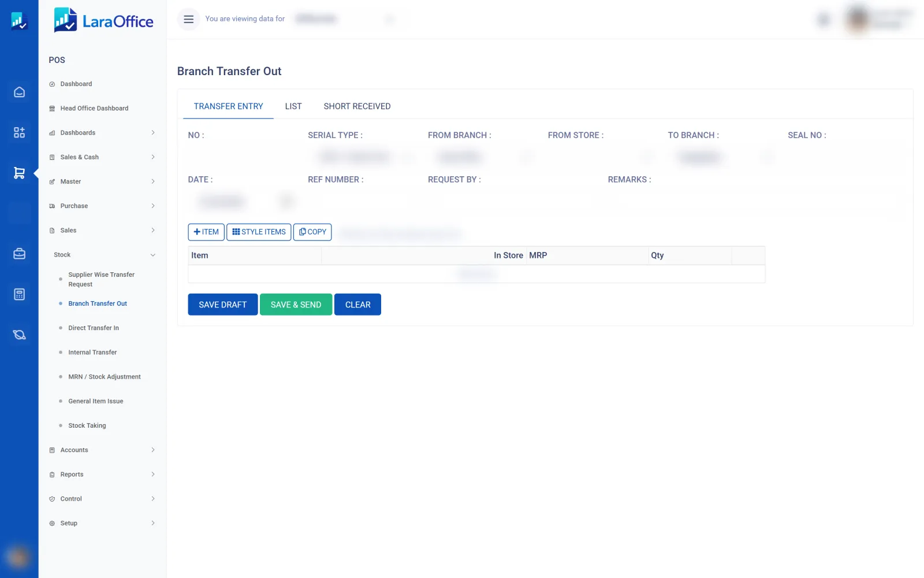Open MRN / Stock Adjustment
The width and height of the screenshot is (924, 578).
pos(105,376)
